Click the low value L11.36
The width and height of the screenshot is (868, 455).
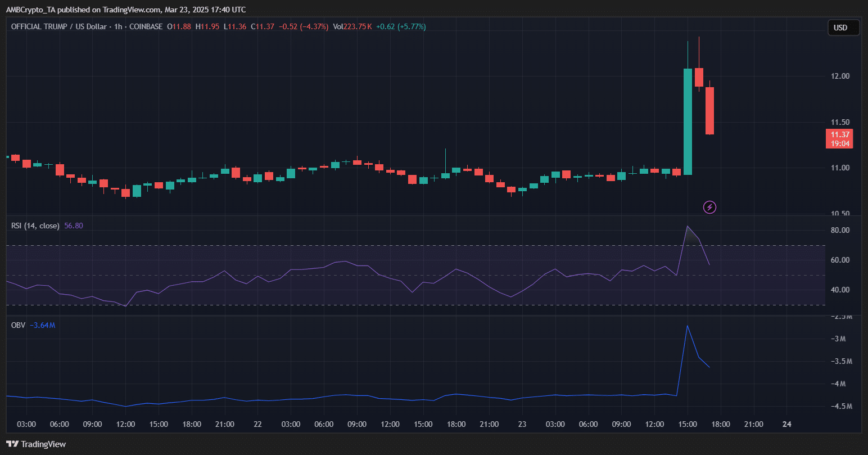(235, 26)
